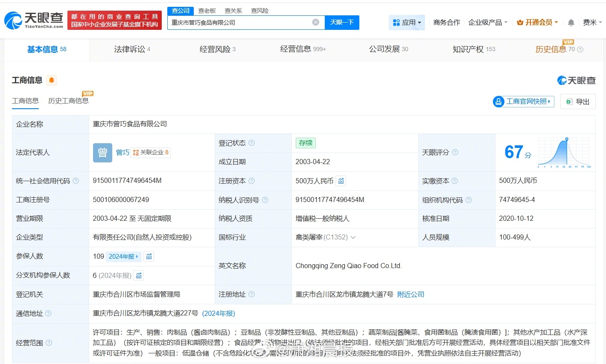Open the 应用 dropdown
Viewport: 606px width, 364px height.
(407, 22)
